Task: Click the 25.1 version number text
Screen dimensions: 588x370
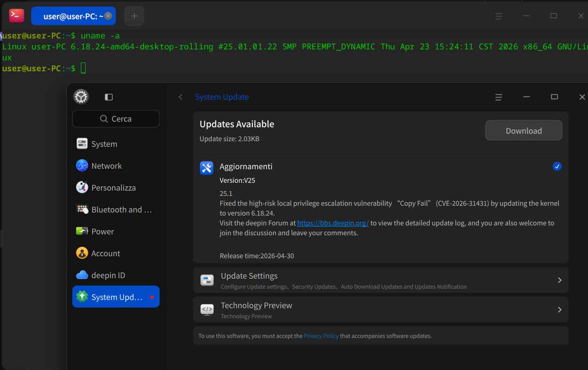Action: point(226,193)
